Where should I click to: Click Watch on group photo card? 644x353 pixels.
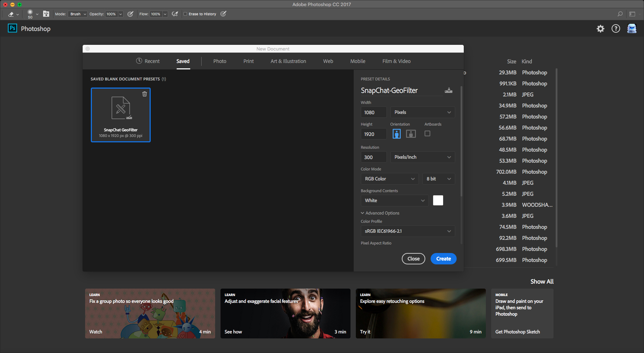pyautogui.click(x=96, y=332)
